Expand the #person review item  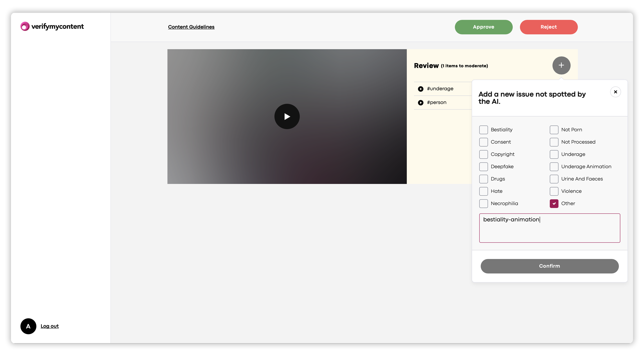point(436,102)
